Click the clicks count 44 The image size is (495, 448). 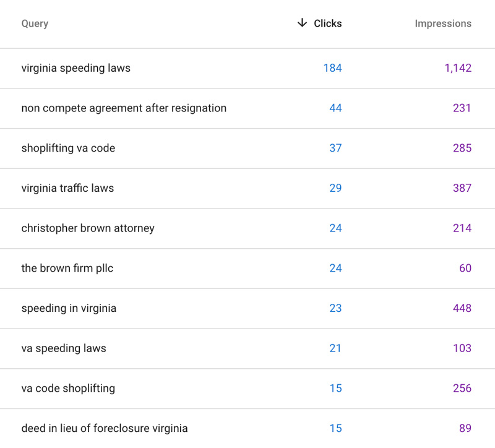click(x=335, y=108)
